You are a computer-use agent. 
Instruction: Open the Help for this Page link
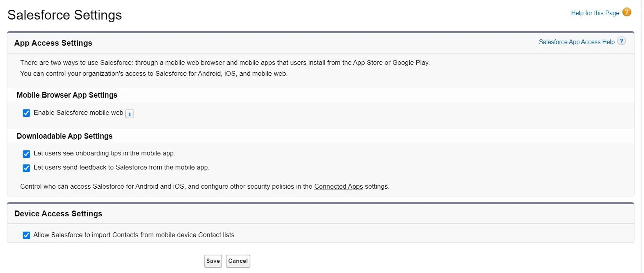click(x=595, y=13)
